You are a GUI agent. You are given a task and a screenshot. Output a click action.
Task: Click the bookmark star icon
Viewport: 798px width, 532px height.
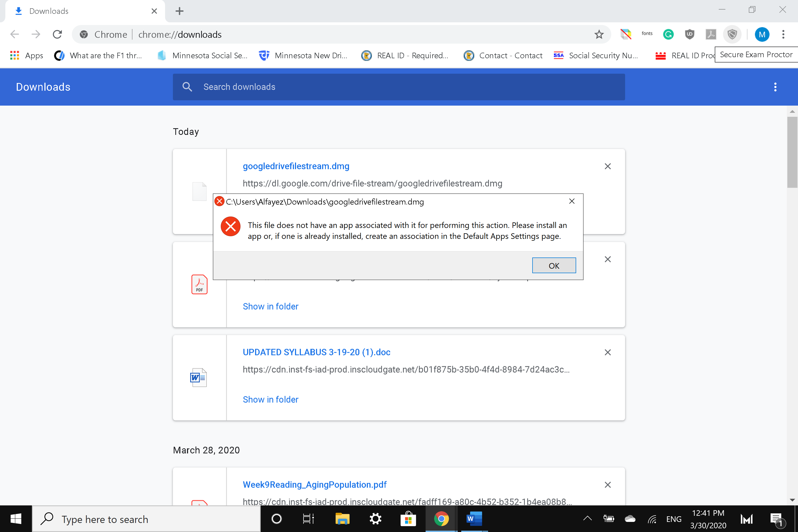point(599,34)
